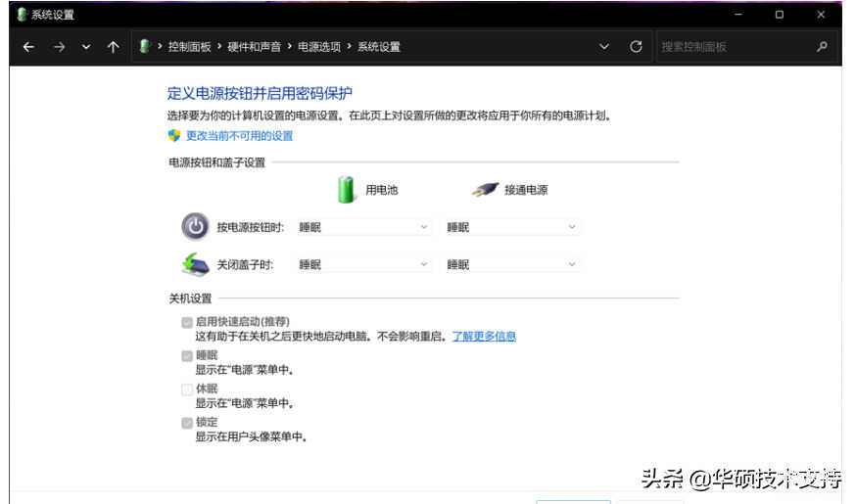
Task: Go up one level with up arrow
Action: (x=113, y=47)
